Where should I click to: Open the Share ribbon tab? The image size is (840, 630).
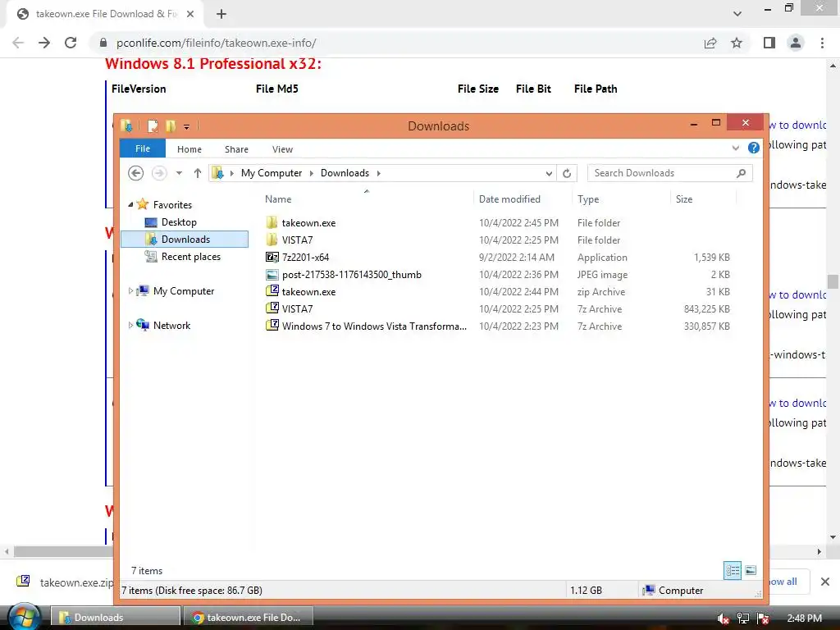[236, 149]
